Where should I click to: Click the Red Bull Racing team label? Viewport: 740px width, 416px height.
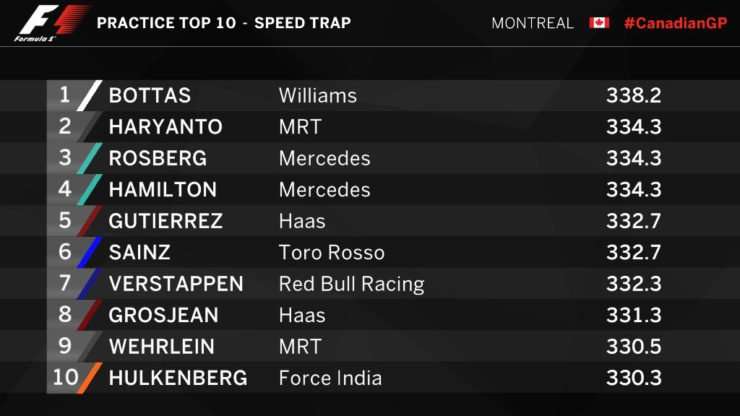352,284
